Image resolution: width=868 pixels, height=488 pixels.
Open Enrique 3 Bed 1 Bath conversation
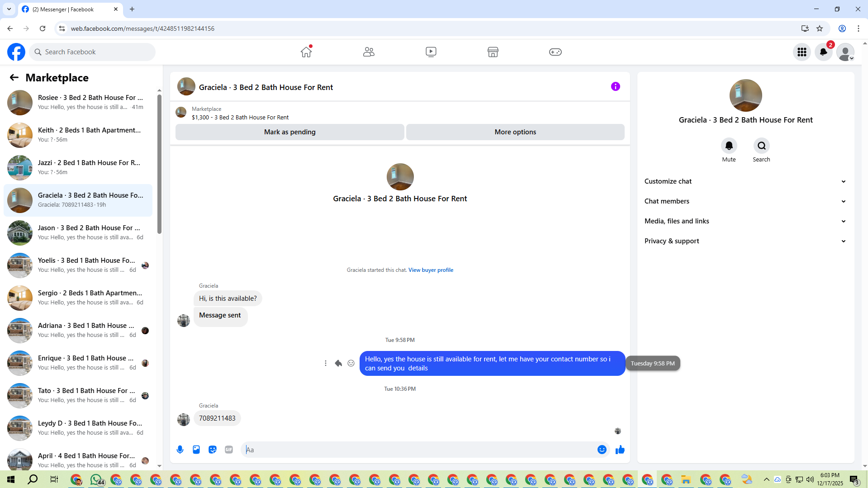coord(78,363)
